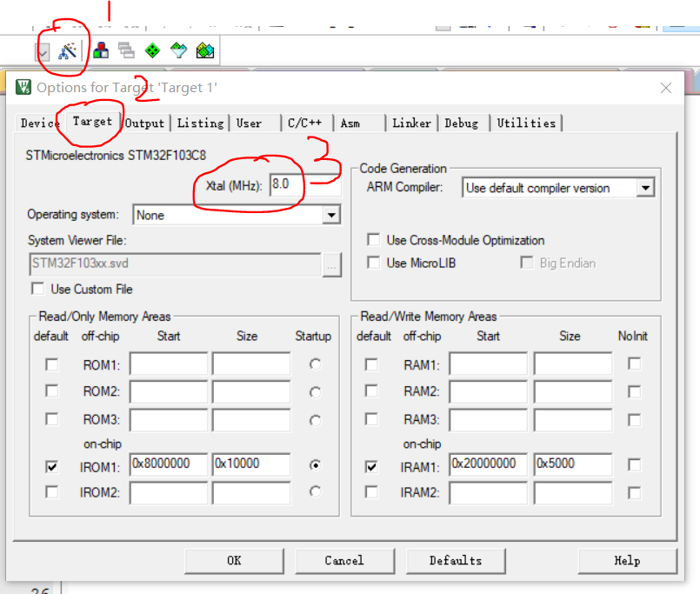The height and width of the screenshot is (594, 700).
Task: Check Use Cross-Module Optimization
Action: click(373, 240)
